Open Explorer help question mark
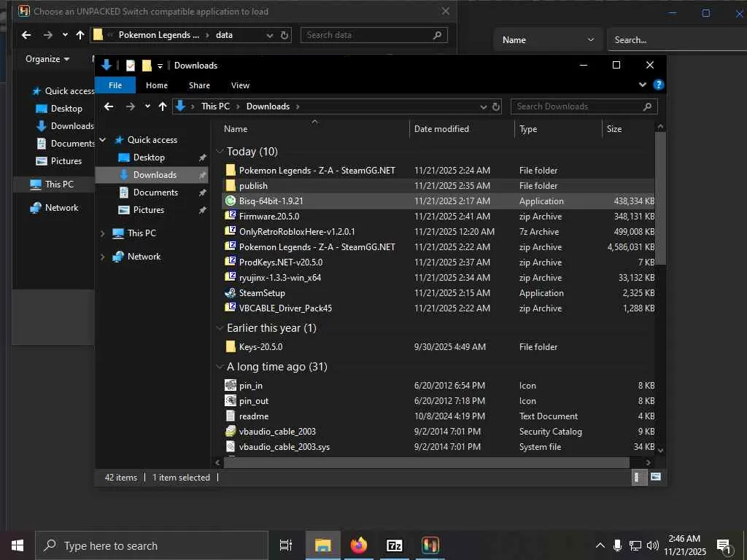The image size is (747, 560). click(659, 85)
